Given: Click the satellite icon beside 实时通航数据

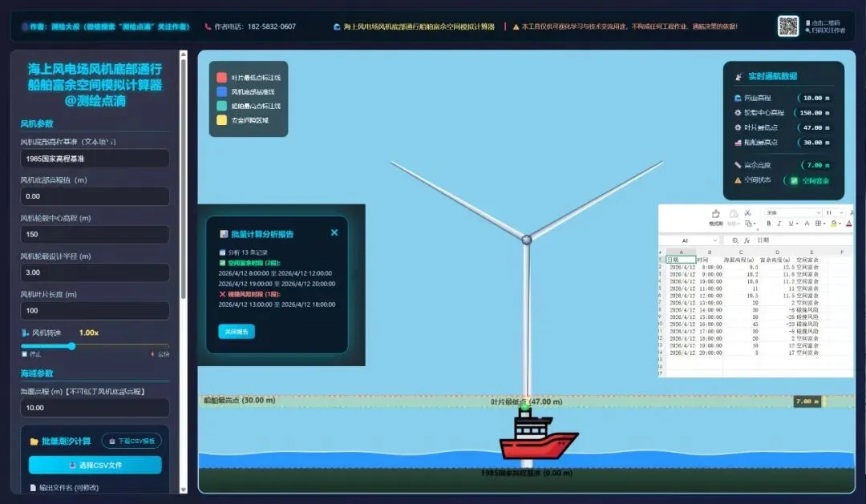Looking at the screenshot, I should pos(739,76).
